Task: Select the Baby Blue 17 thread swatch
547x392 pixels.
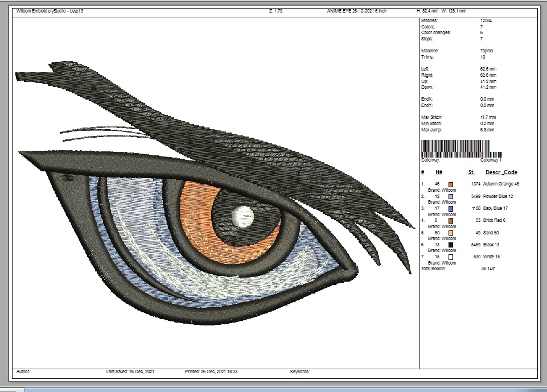Action: coord(451,208)
